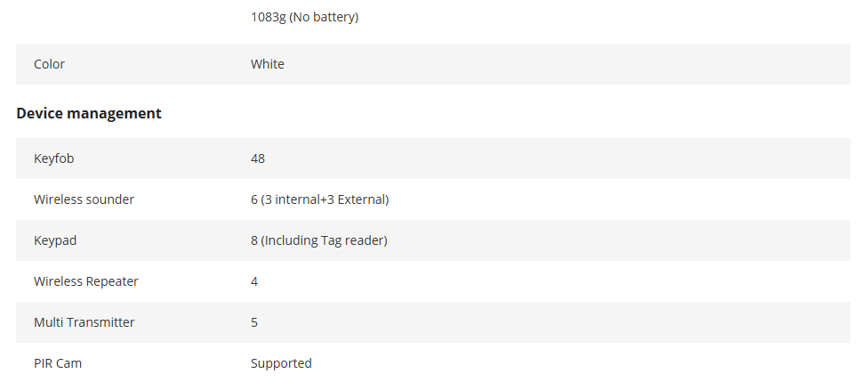Select the Keyfob row label

(x=53, y=158)
